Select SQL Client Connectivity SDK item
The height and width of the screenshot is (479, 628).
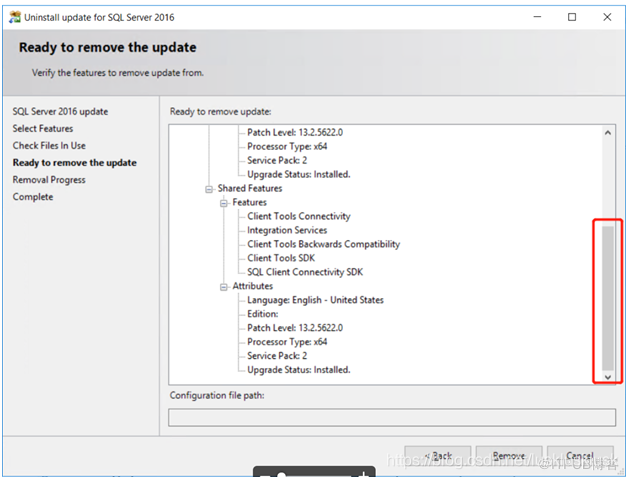305,272
